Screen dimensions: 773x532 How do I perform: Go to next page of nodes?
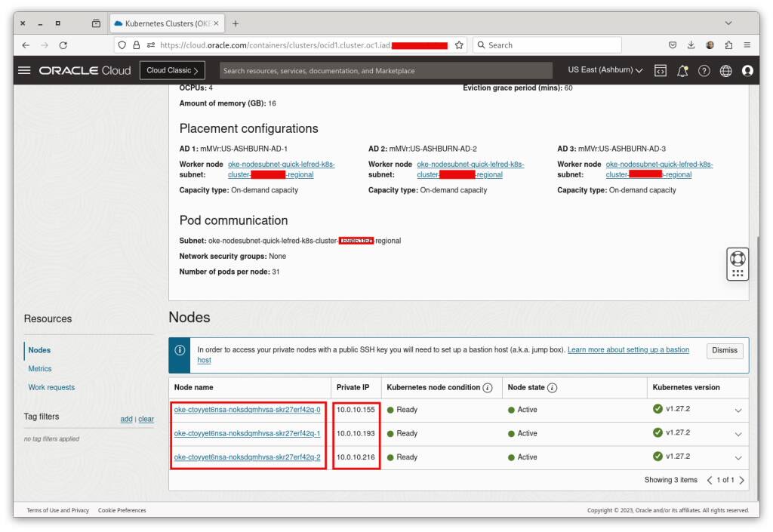[x=741, y=480]
